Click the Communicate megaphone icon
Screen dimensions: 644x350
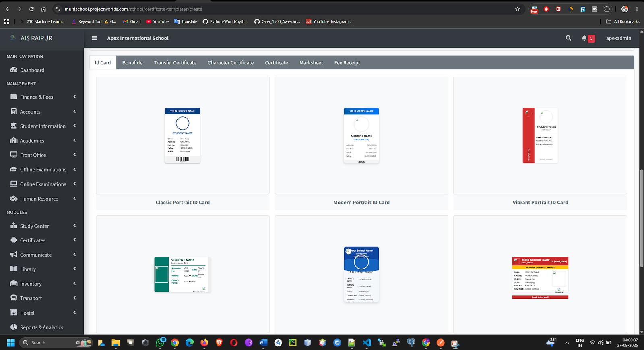click(x=14, y=255)
